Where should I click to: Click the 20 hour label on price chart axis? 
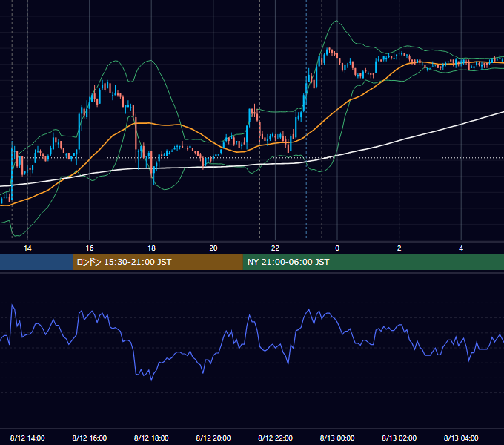(x=213, y=248)
